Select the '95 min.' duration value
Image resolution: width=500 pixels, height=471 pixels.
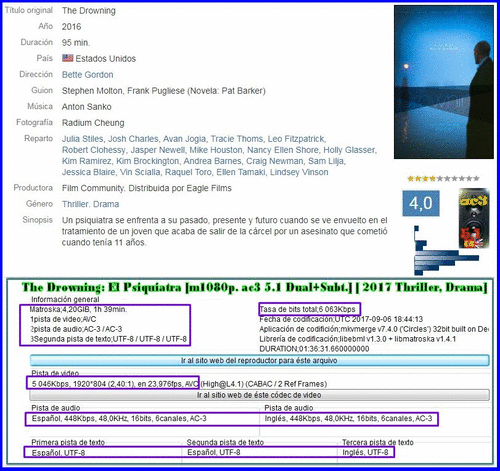(x=76, y=43)
